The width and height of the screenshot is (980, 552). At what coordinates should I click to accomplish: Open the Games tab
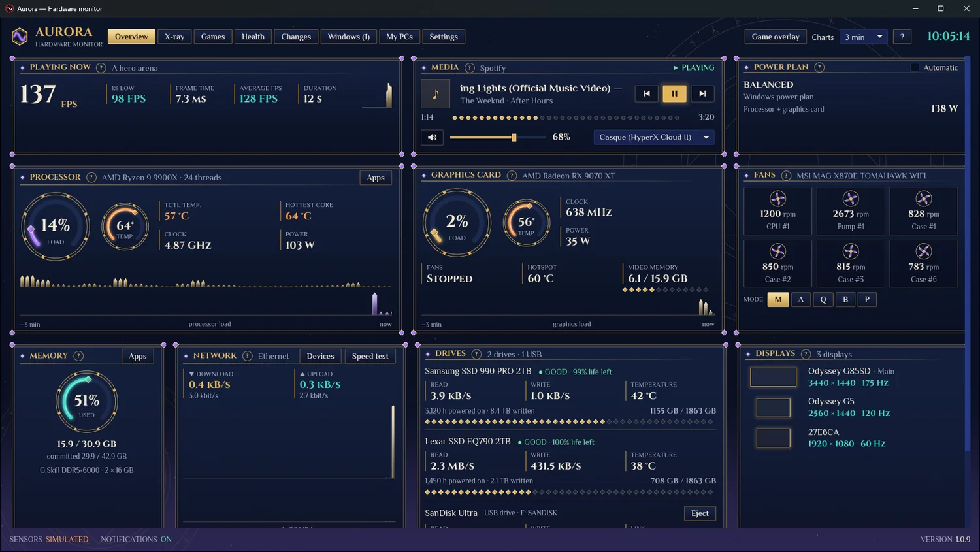213,37
